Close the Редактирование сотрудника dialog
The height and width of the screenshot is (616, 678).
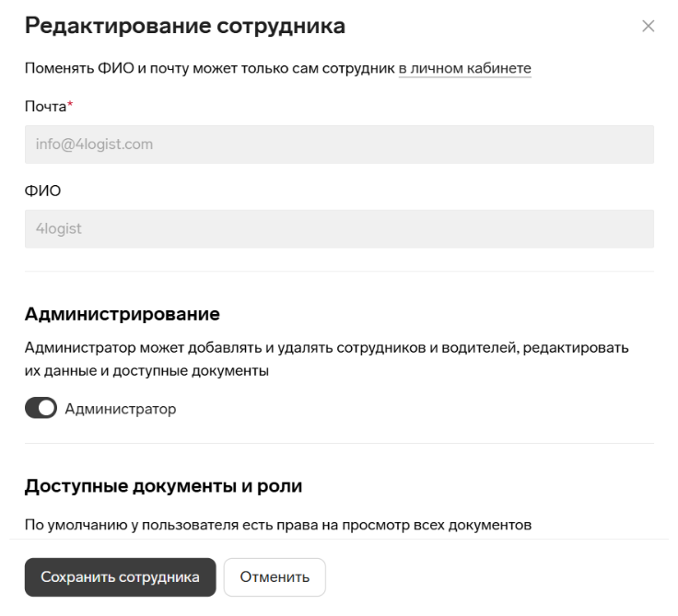coord(648,26)
